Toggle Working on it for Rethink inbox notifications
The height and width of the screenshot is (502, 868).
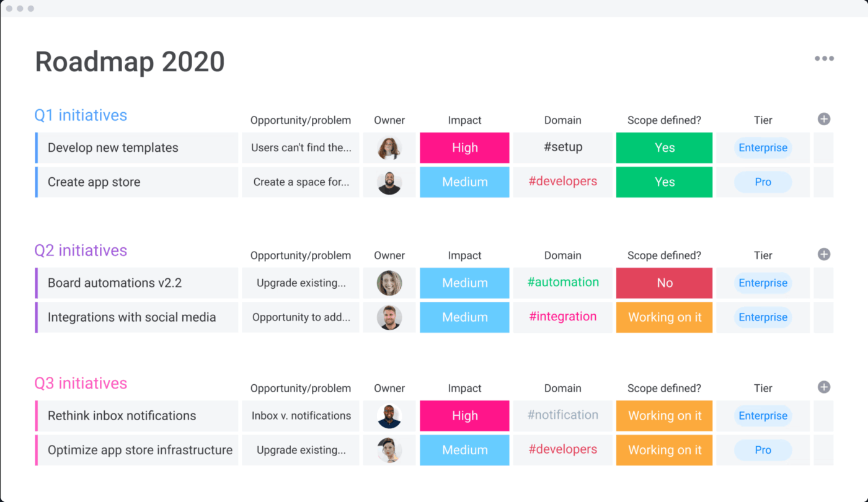click(664, 415)
